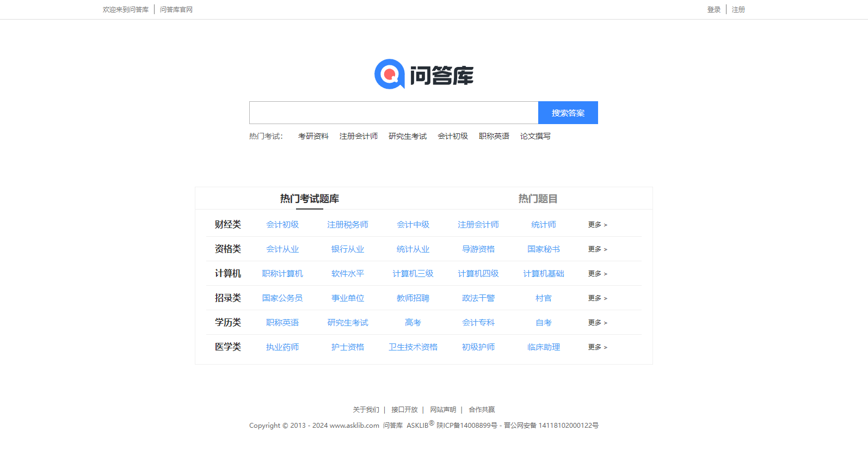Open 会计初级 in the 财经类 row
The height and width of the screenshot is (455, 868).
click(x=282, y=225)
